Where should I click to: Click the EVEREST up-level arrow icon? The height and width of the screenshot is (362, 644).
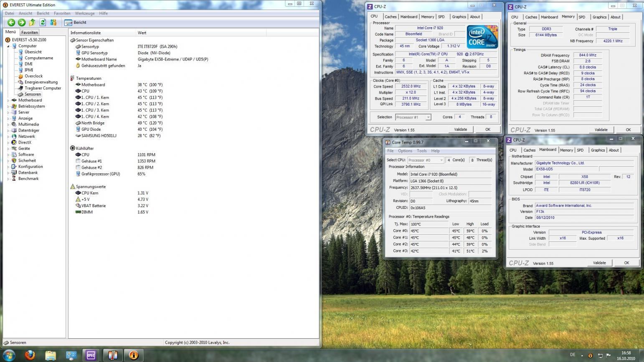32,23
